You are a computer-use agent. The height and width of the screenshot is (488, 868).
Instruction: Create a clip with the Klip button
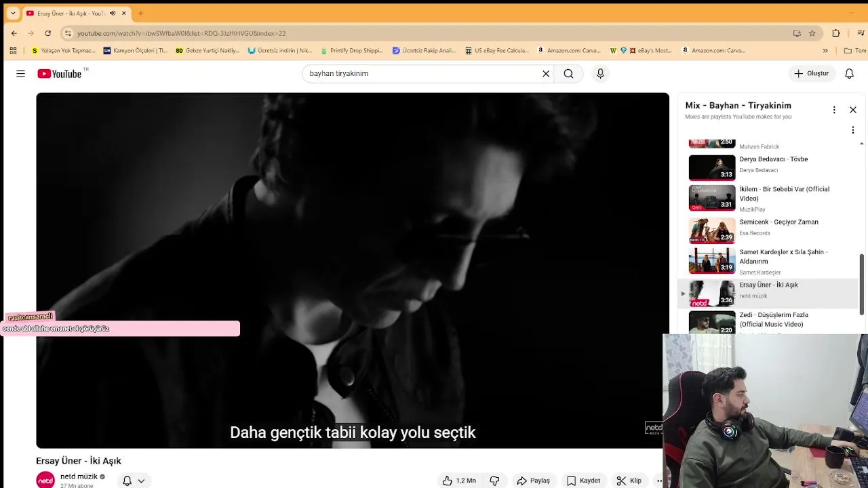(x=629, y=481)
